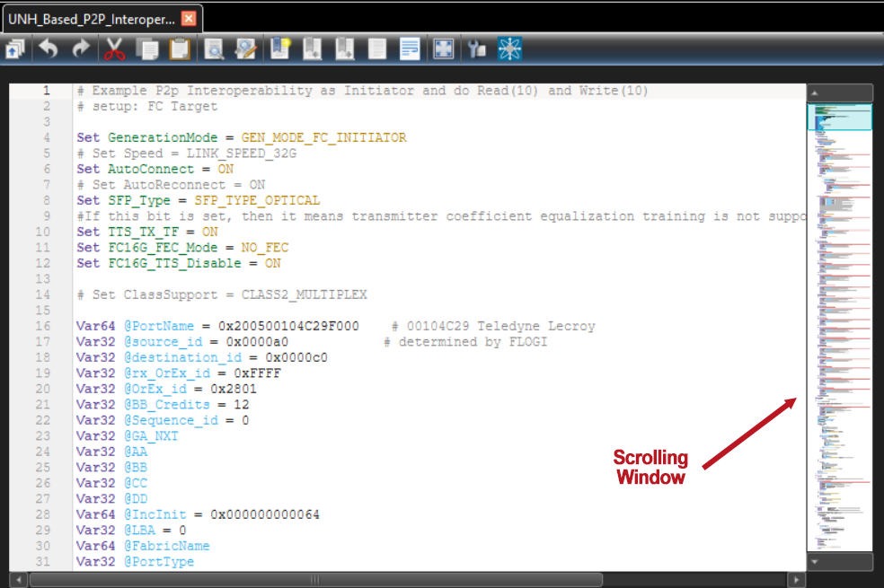Viewport: 884px width, 588px height.
Task: Place cursor on 'GenerationMode' keyword
Action: 163,138
